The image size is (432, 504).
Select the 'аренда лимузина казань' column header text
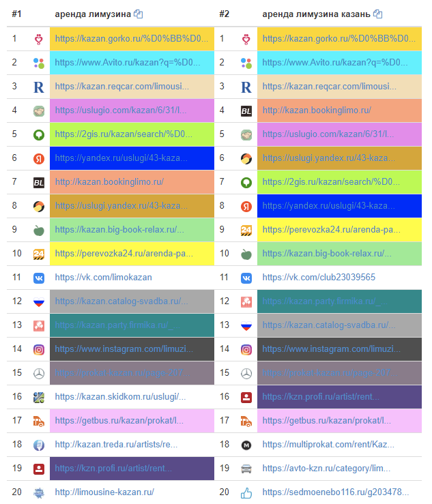tap(317, 14)
